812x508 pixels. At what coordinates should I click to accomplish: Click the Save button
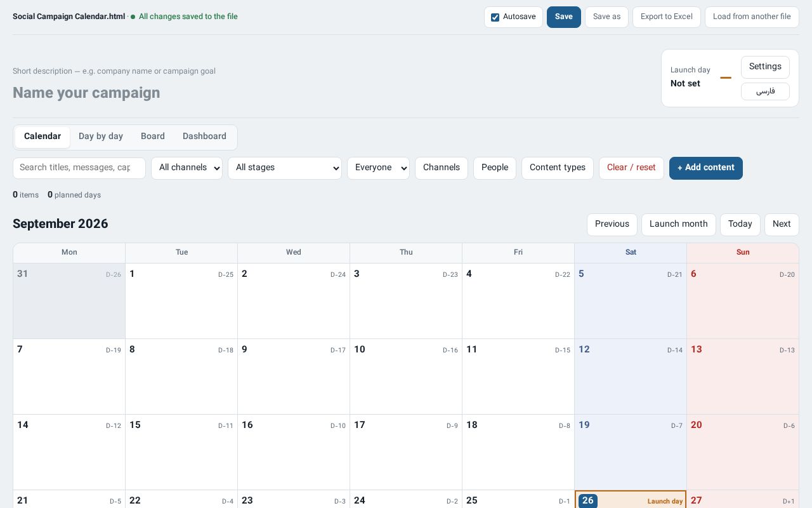coord(564,17)
